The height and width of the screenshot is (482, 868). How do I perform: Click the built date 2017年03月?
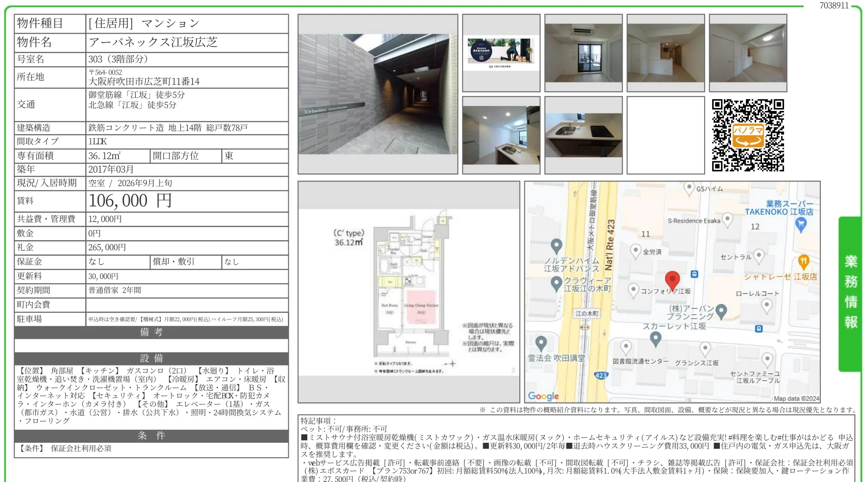pyautogui.click(x=111, y=169)
